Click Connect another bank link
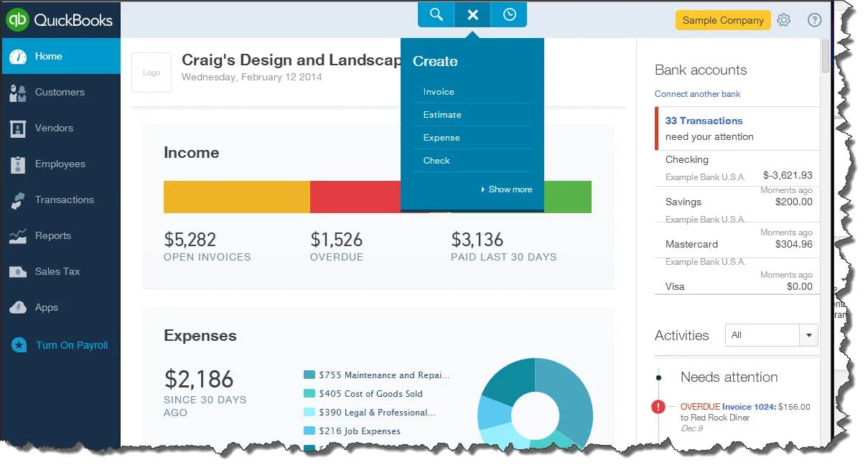The image size is (868, 470). pyautogui.click(x=697, y=94)
